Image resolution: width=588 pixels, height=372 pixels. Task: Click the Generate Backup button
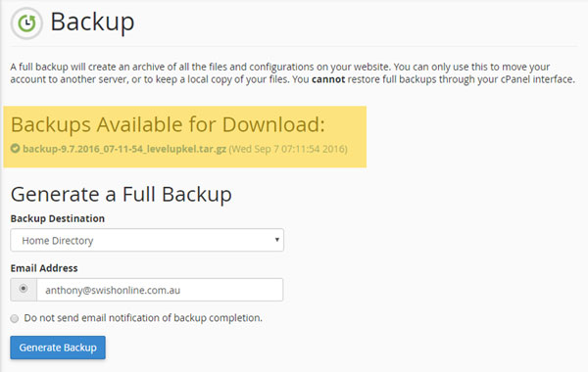[x=58, y=348]
